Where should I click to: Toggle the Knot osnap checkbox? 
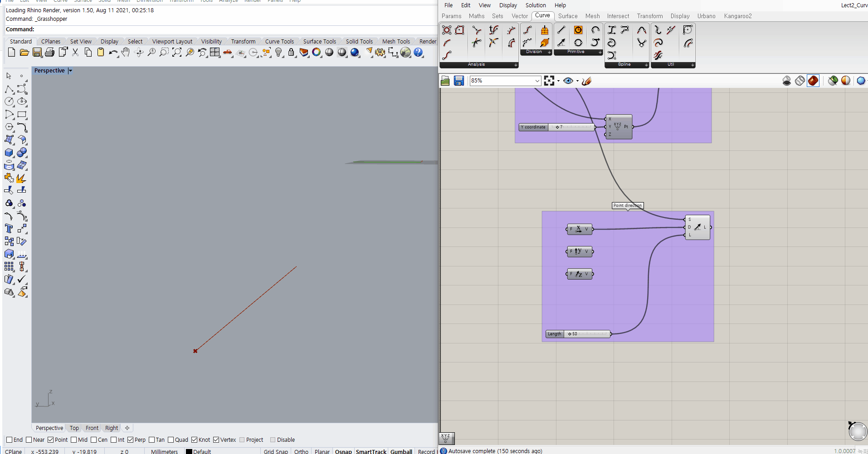click(195, 440)
